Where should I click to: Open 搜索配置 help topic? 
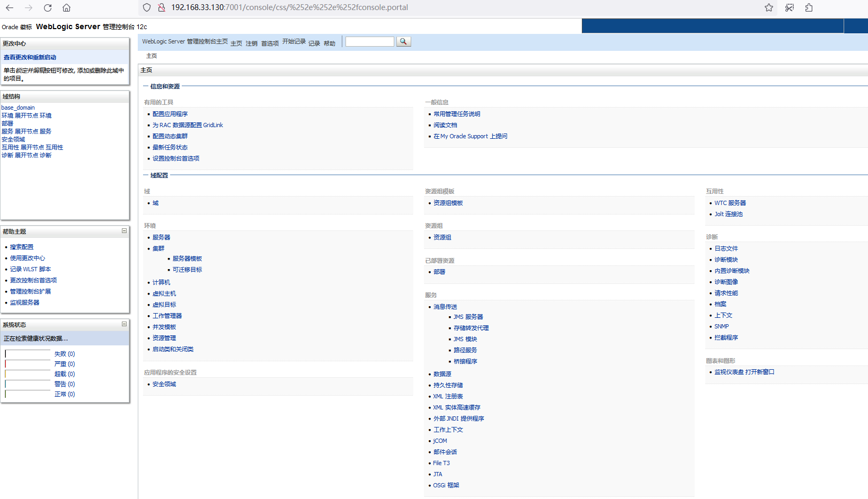[22, 247]
